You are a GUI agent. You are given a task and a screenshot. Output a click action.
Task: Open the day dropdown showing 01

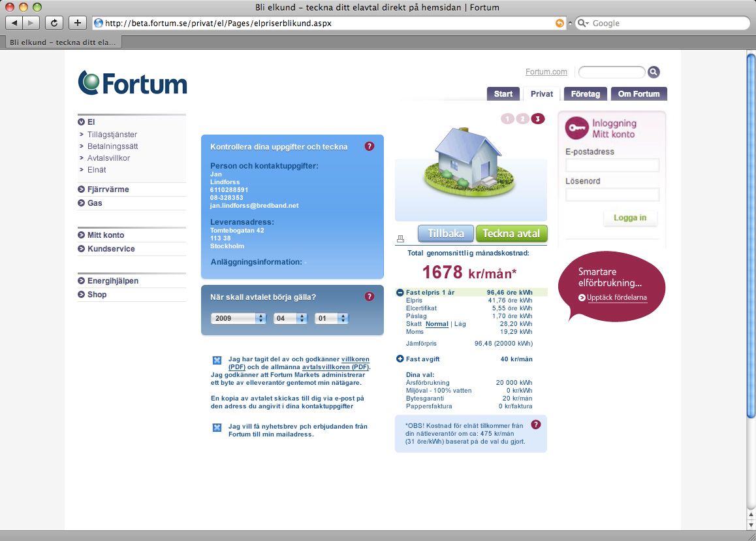click(332, 318)
